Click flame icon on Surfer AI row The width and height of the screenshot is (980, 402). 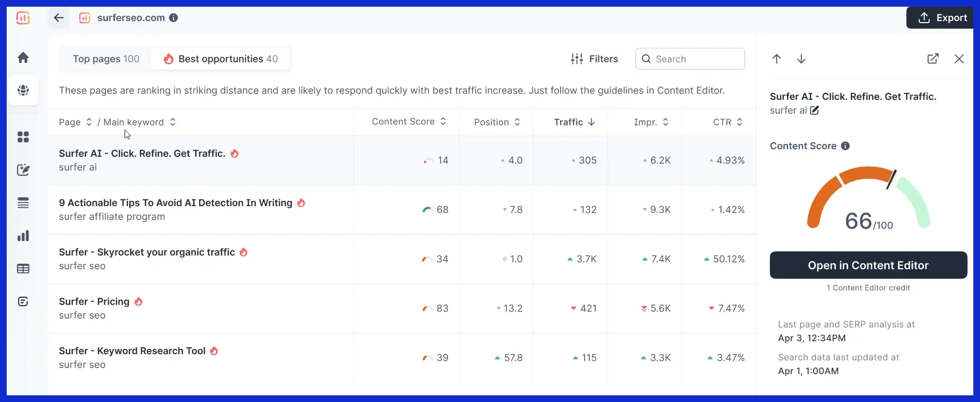click(235, 153)
